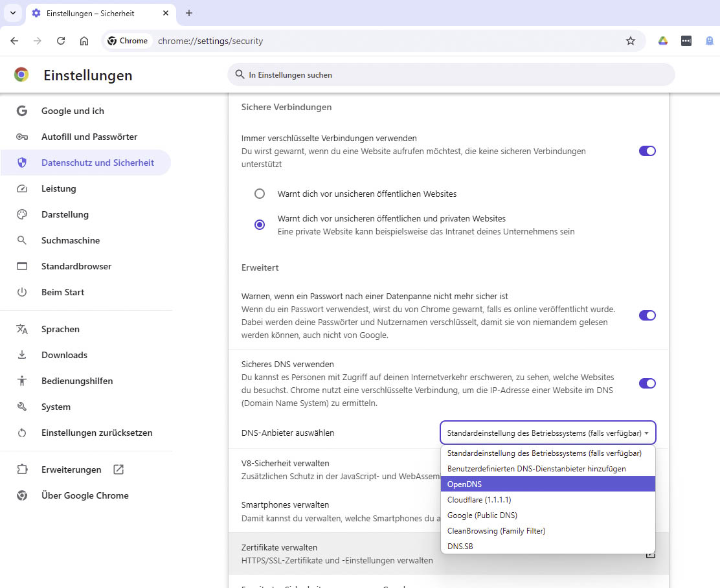Screen dimensions: 720x588
Task: Open the Google und ich section
Action: pos(73,111)
